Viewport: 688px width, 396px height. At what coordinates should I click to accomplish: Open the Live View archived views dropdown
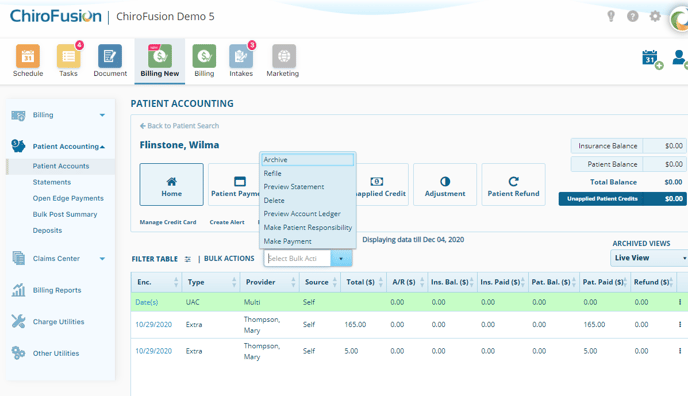649,258
